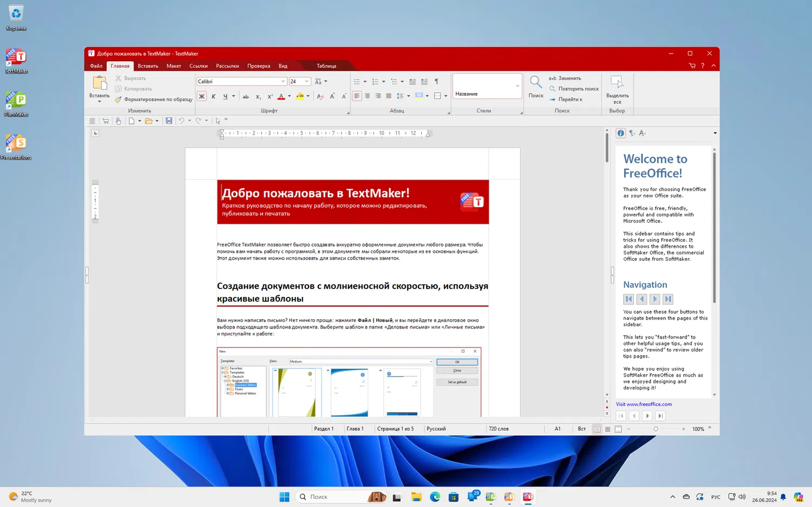Click the Format Painter brush icon
812x507 pixels.
[119, 100]
